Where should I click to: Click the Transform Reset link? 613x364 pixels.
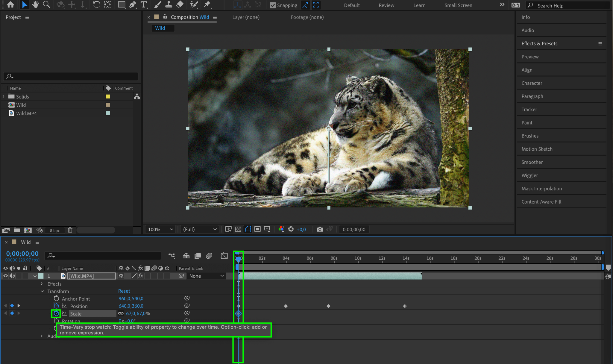[124, 291]
